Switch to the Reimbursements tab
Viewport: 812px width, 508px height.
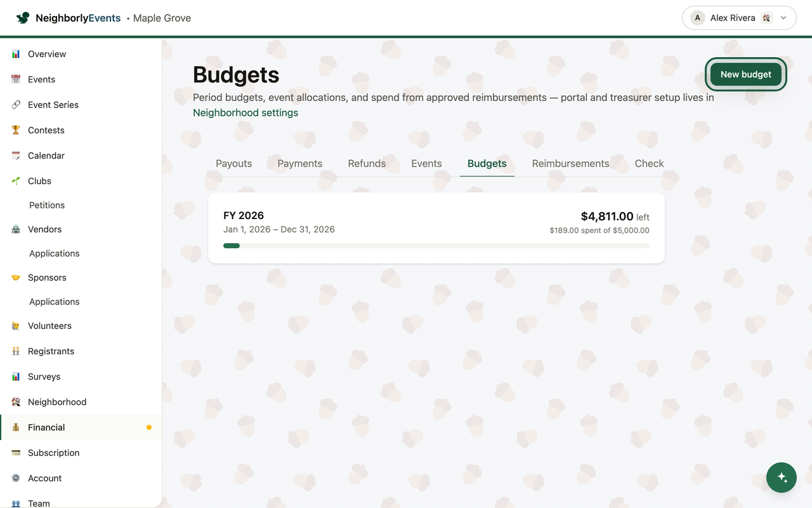pos(570,163)
